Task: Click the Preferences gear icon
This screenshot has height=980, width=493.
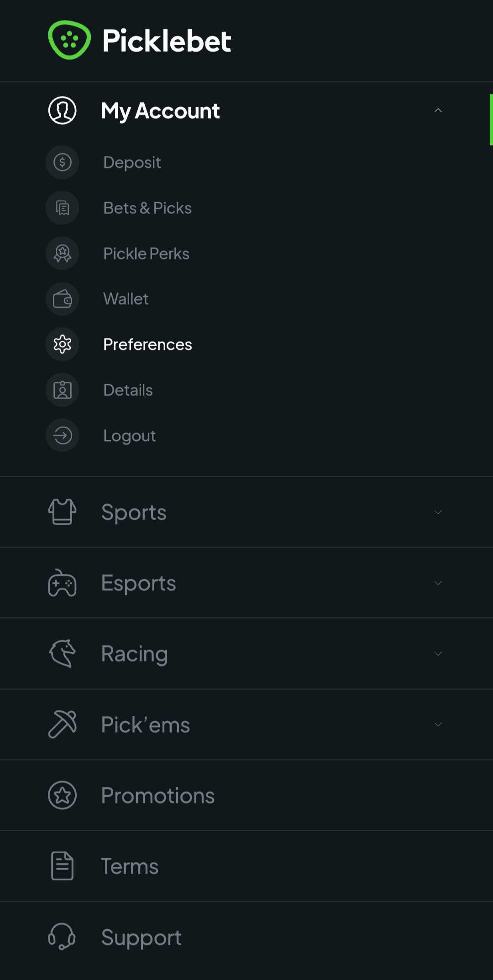Action: click(x=63, y=344)
